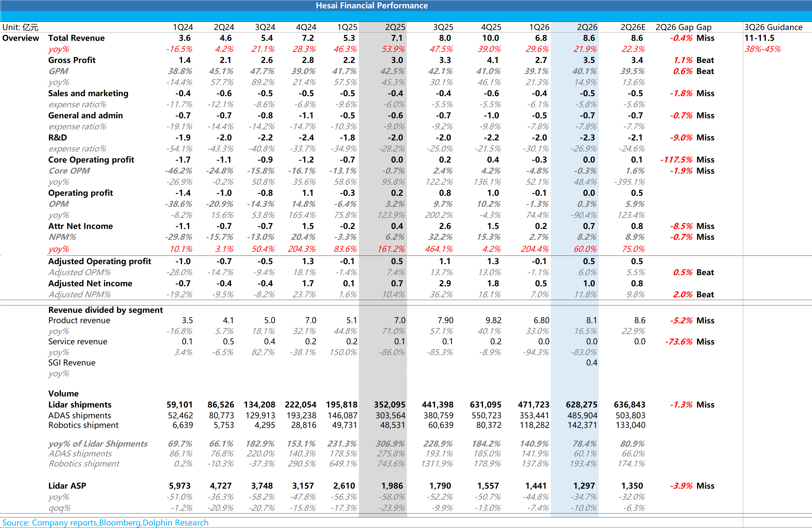Viewport: 812px width, 528px height.
Task: Click the 'Core OPM' row label
Action: coord(69,171)
